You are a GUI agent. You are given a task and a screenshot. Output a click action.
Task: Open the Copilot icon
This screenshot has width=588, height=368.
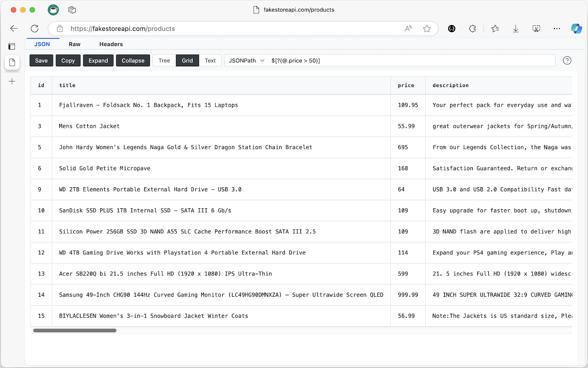click(x=577, y=29)
